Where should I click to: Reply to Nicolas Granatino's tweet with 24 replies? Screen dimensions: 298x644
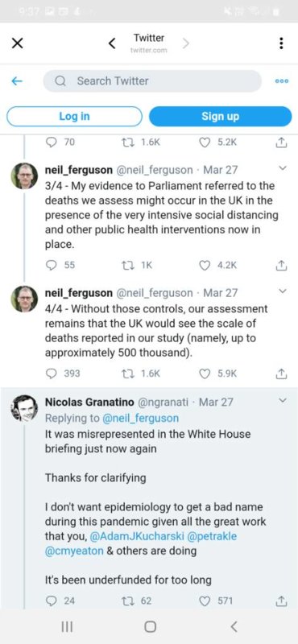click(52, 601)
